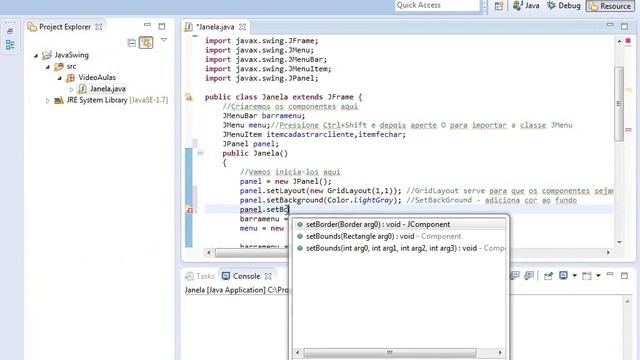This screenshot has width=640, height=360.
Task: Open the Open Console dropdown arrow
Action: tap(598, 276)
